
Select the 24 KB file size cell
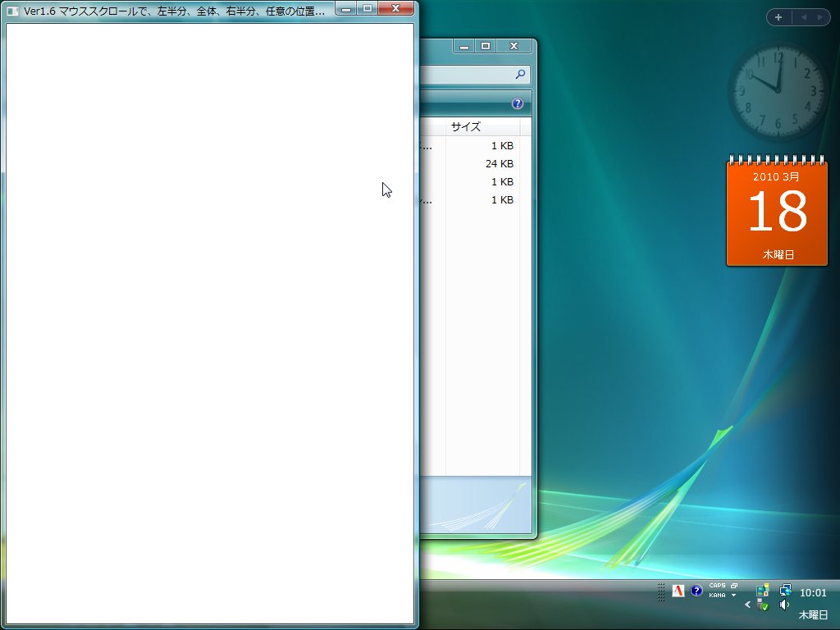click(x=500, y=164)
